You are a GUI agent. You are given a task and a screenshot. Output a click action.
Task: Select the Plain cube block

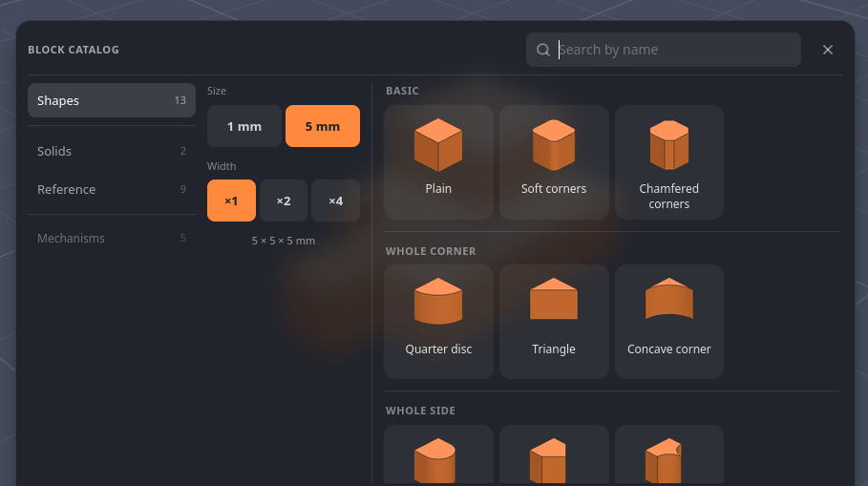[x=438, y=162]
